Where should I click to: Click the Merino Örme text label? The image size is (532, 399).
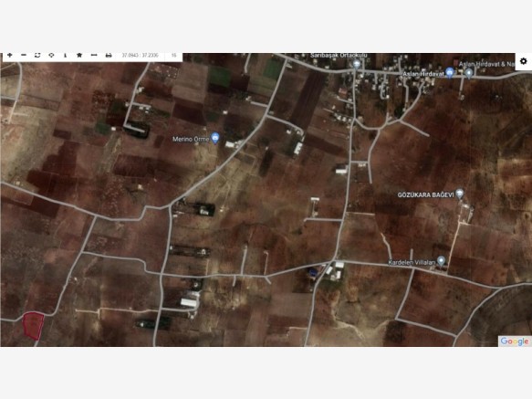[191, 139]
